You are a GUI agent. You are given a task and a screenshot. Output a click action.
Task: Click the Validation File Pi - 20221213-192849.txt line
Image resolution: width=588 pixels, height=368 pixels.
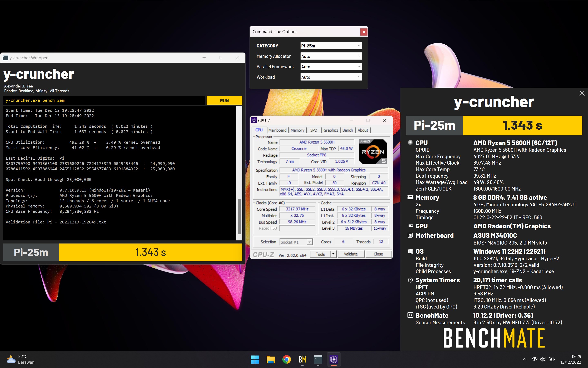56,222
